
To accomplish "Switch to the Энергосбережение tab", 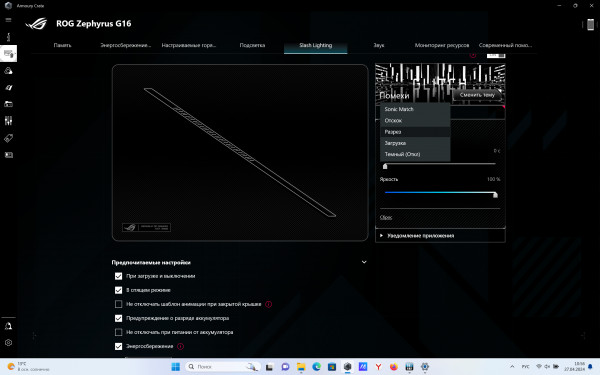I will pos(126,45).
